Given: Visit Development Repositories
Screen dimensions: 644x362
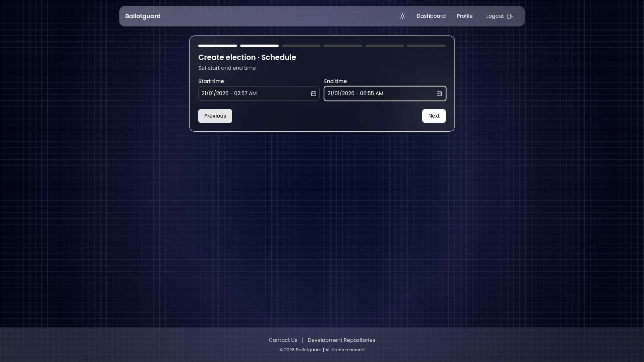Looking at the screenshot, I should point(341,340).
